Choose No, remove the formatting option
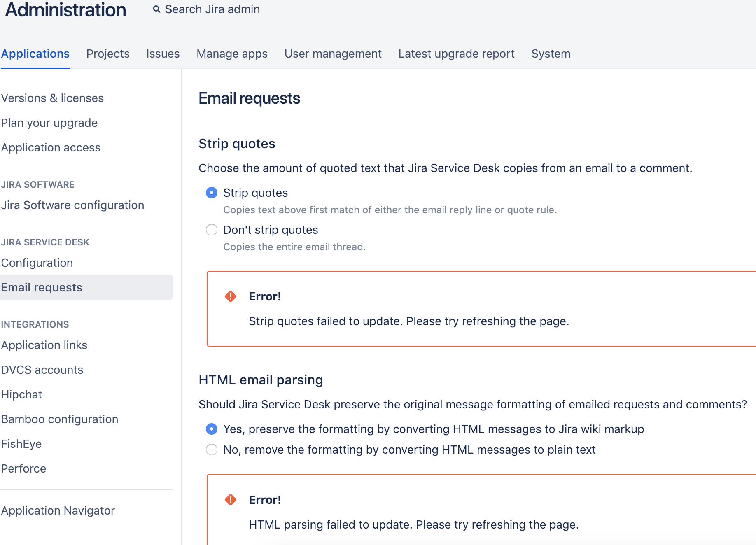The image size is (756, 545). (x=212, y=450)
